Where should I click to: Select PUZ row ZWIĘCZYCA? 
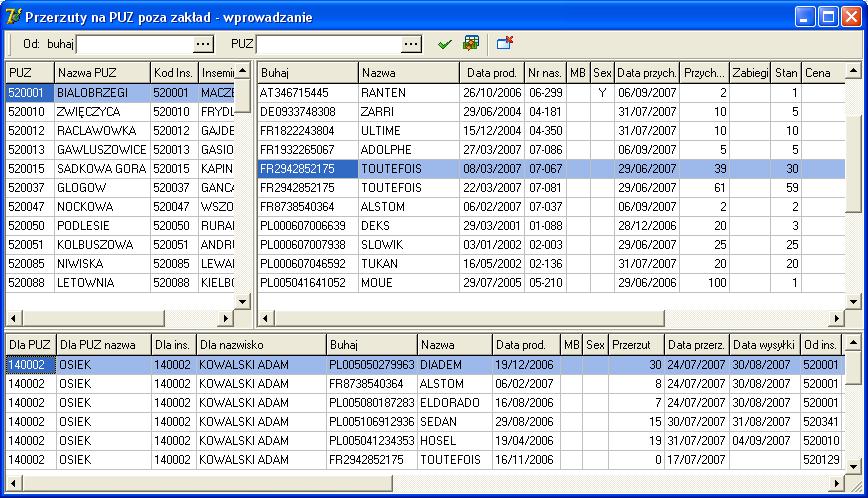120,112
